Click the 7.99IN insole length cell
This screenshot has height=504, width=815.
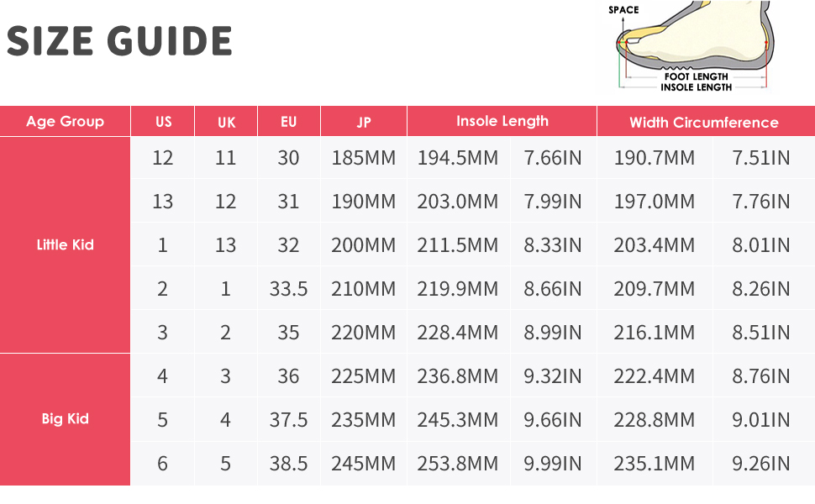point(553,202)
